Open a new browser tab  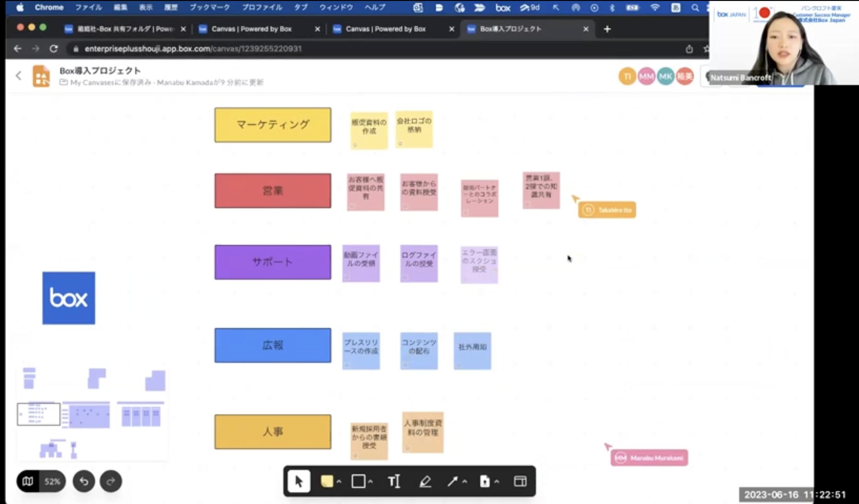pyautogui.click(x=607, y=29)
